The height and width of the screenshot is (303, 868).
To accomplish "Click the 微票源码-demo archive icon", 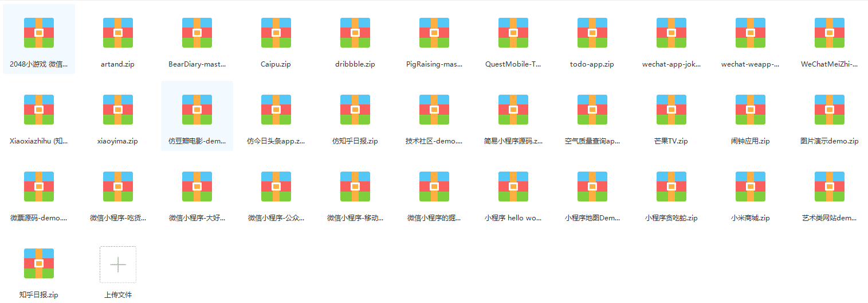I will pos(39,186).
